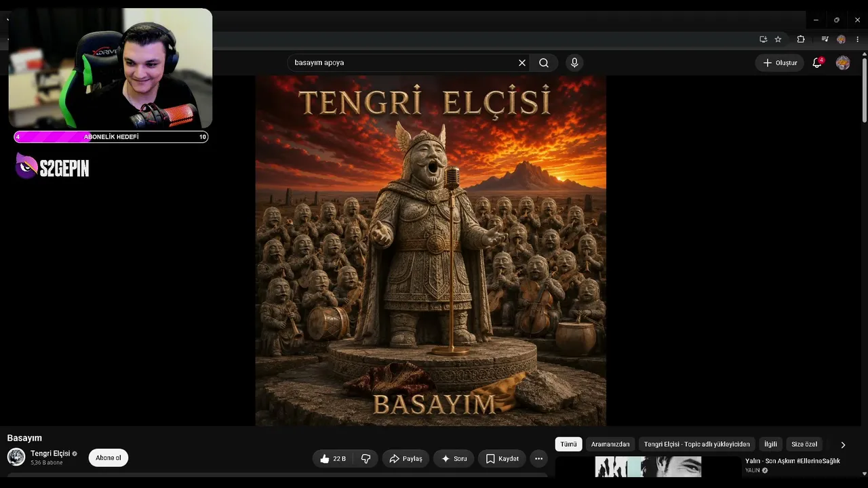868x488 pixels.
Task: Click the magnifying glass search button
Action: click(544, 63)
